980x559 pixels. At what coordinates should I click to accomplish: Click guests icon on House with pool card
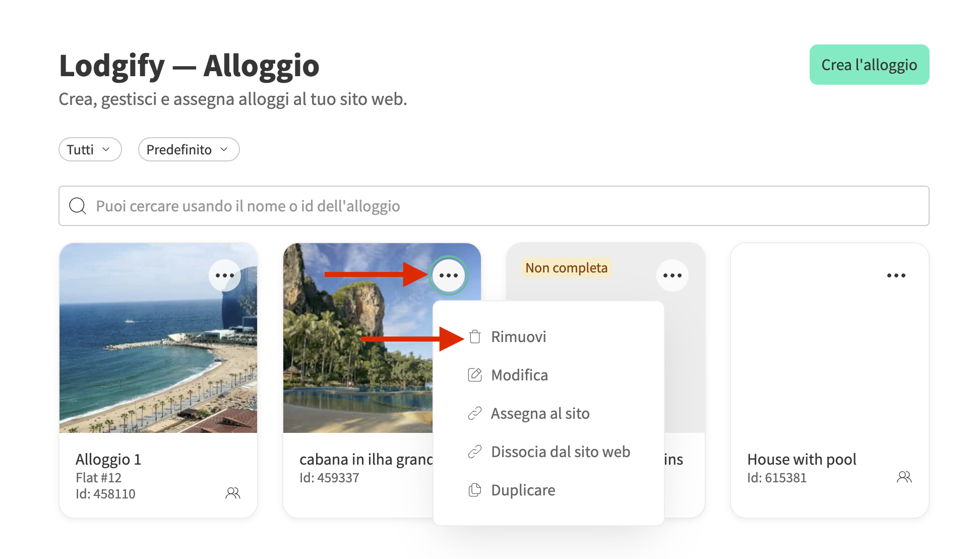(904, 477)
